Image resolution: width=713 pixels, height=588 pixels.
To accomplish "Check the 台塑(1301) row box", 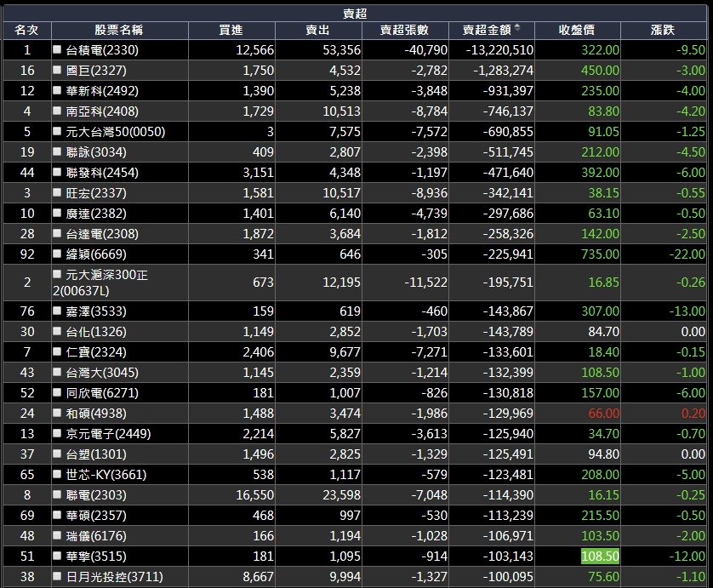I will (x=57, y=454).
